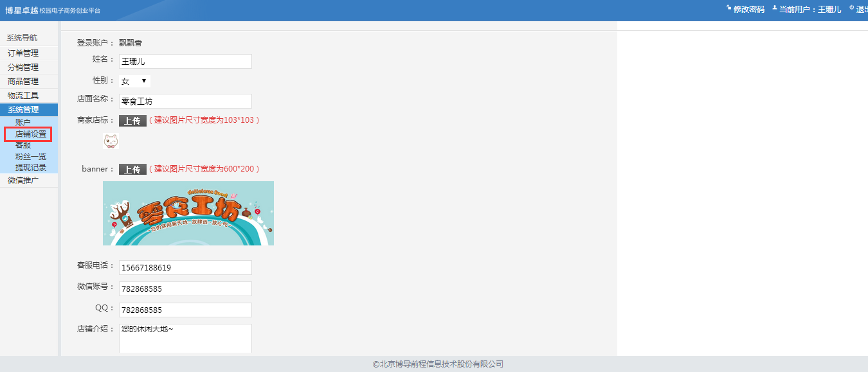The width and height of the screenshot is (868, 372).
Task: Click the 零食工坊 banner image
Action: pos(188,213)
